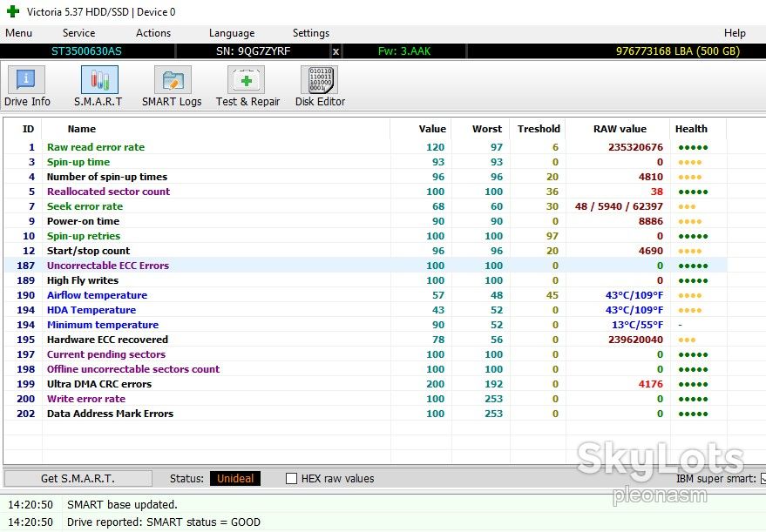Click the x button beside serial number
This screenshot has width=766, height=532.
[x=336, y=51]
